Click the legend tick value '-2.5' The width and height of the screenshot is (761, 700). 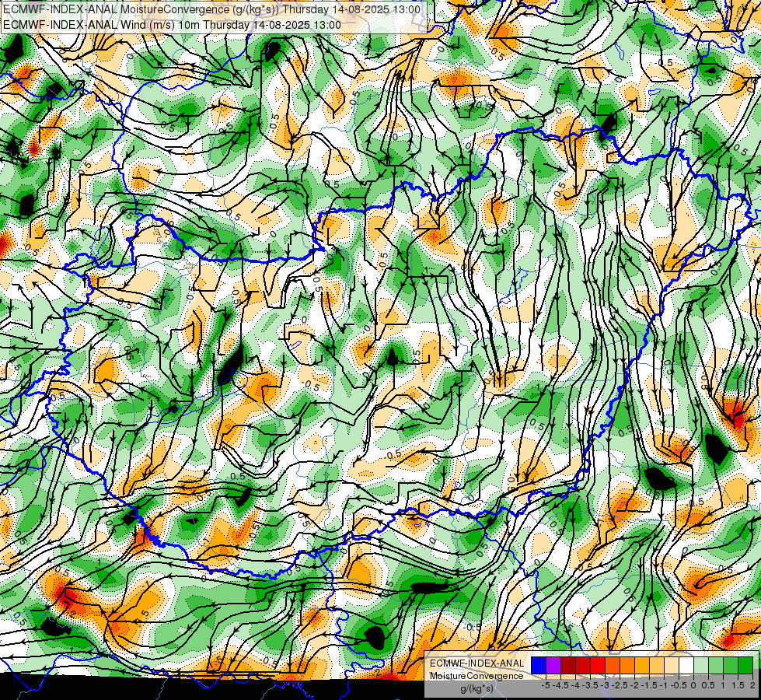point(620,685)
